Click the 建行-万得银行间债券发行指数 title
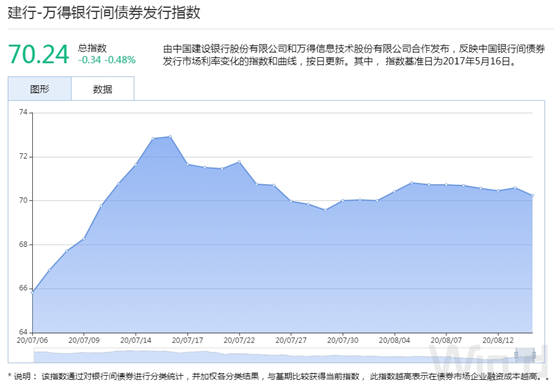This screenshot has width=554, height=384. coord(104,13)
